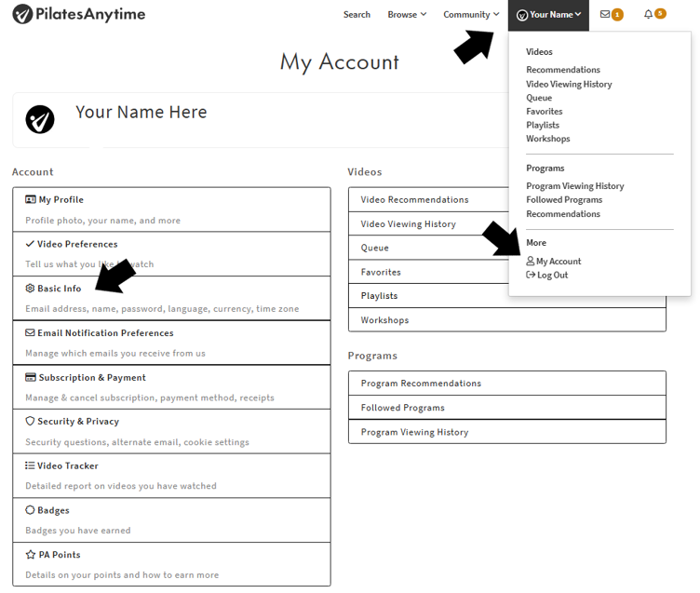Expand the Browse dropdown menu

tap(407, 14)
